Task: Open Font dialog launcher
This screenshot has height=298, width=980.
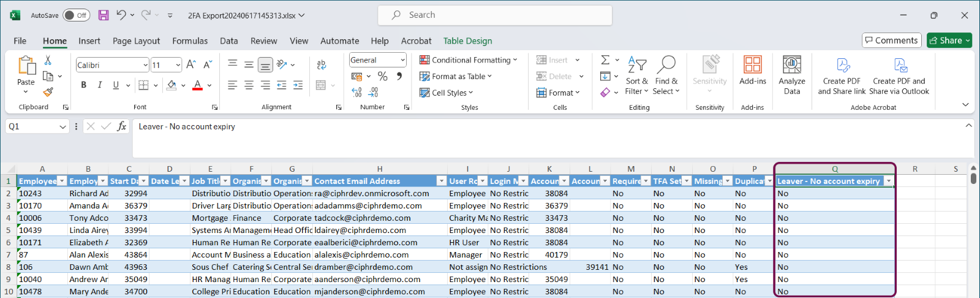Action: click(x=215, y=107)
